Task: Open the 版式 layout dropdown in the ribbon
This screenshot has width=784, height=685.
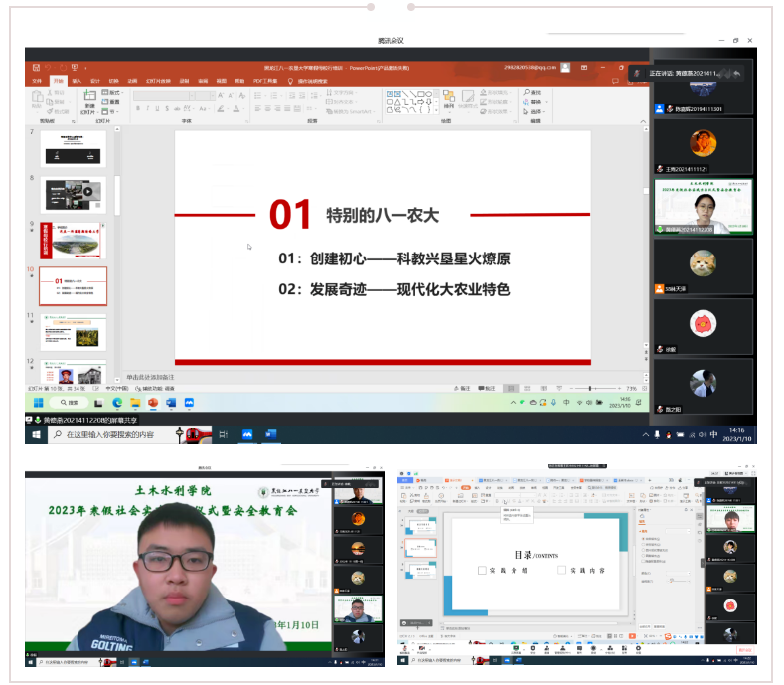Action: pyautogui.click(x=113, y=92)
